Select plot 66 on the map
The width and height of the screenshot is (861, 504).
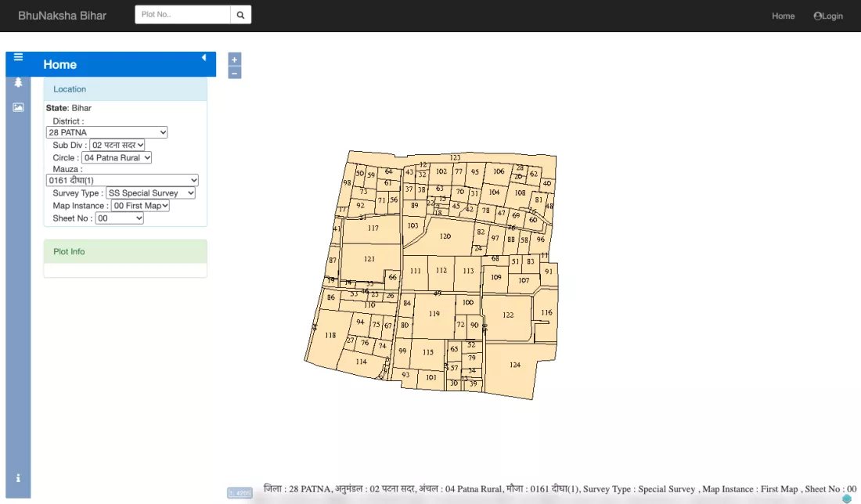tap(392, 277)
